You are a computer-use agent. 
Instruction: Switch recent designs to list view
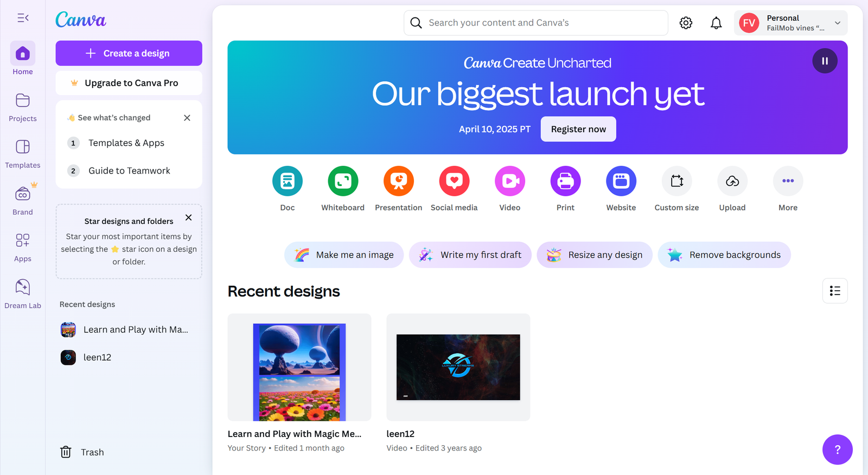coord(835,291)
